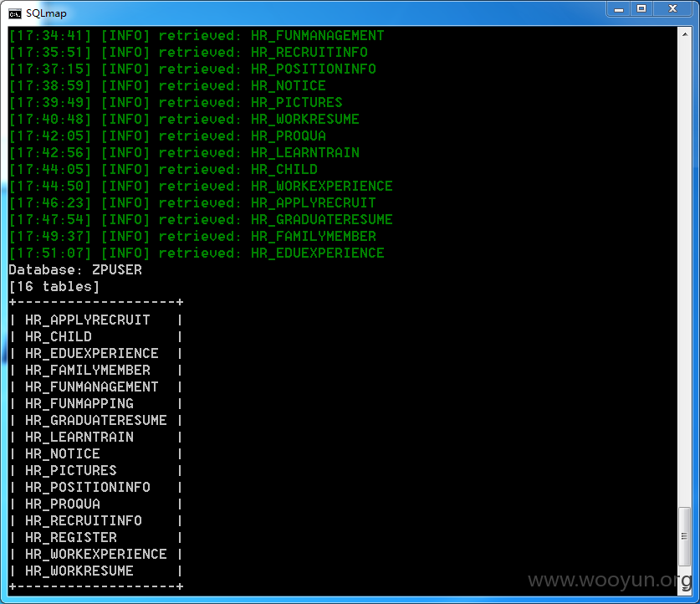Click log line retrieved HR_NOTICE
Screen dimensions: 700x604
(x=167, y=85)
